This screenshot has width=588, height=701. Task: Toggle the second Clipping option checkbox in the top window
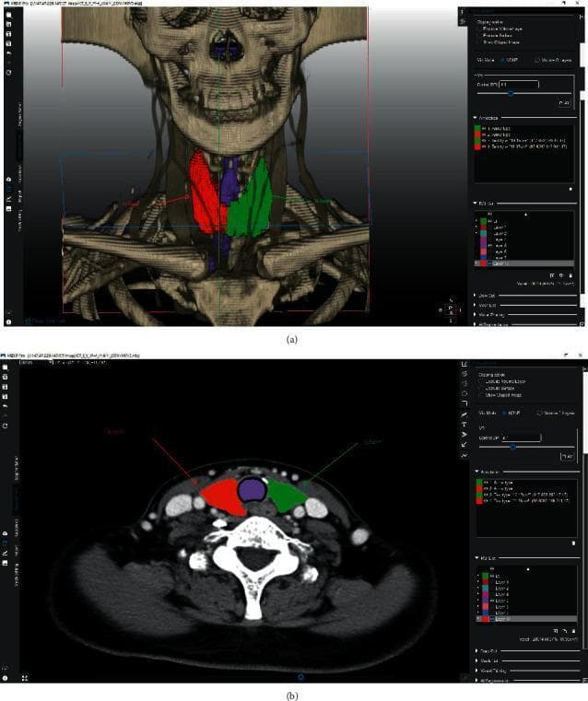tap(479, 36)
